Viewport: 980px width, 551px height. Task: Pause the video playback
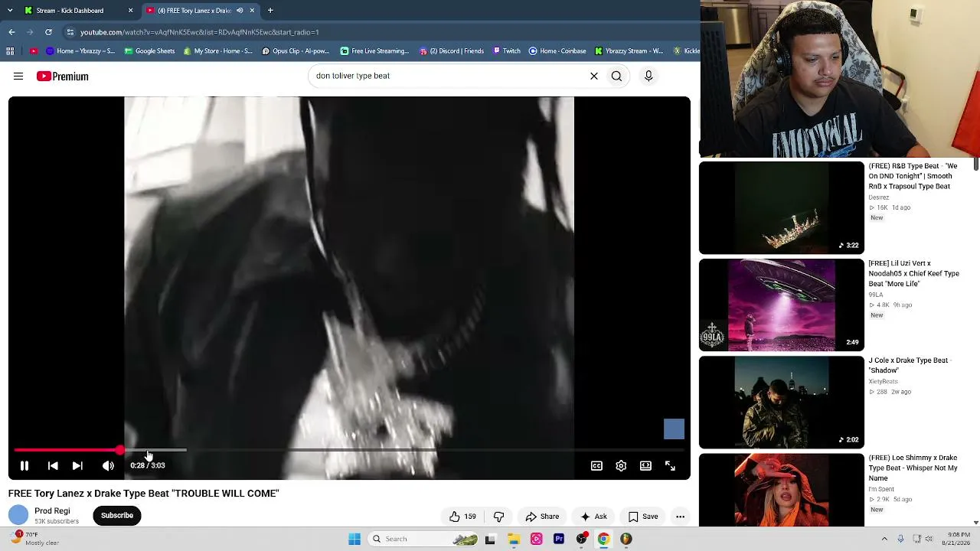[24, 465]
